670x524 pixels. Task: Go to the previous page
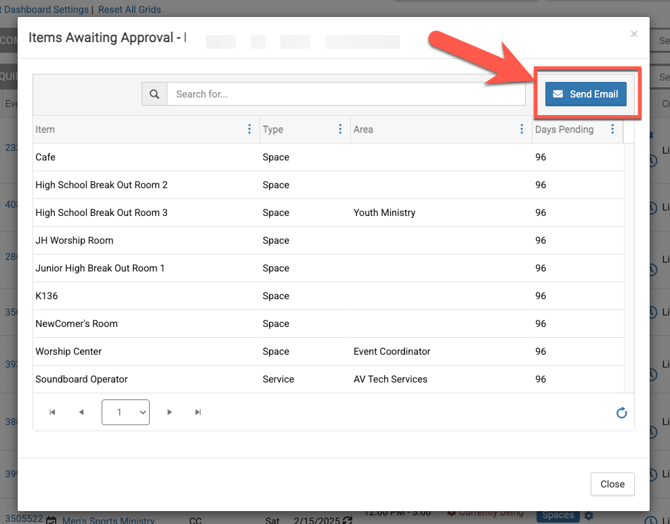(x=81, y=412)
